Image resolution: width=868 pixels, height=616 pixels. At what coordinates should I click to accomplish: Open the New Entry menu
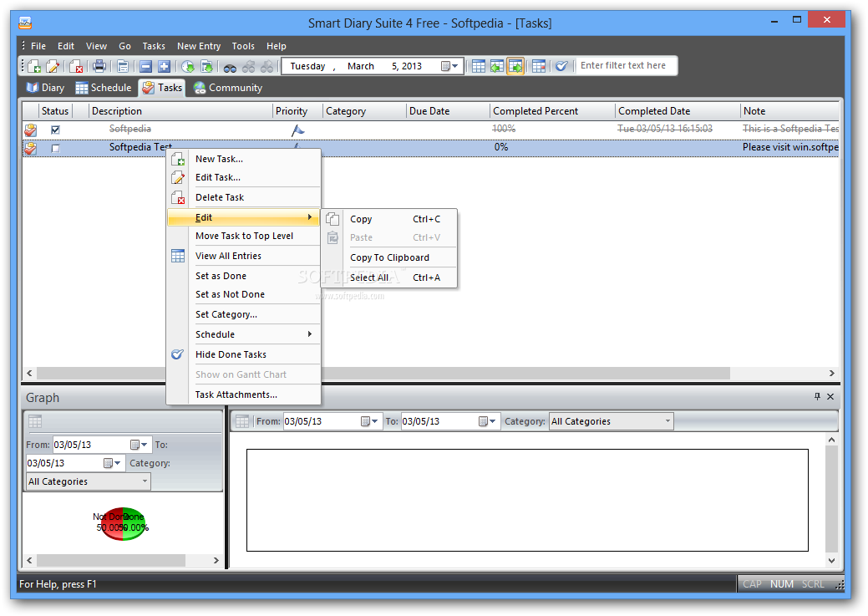click(199, 46)
